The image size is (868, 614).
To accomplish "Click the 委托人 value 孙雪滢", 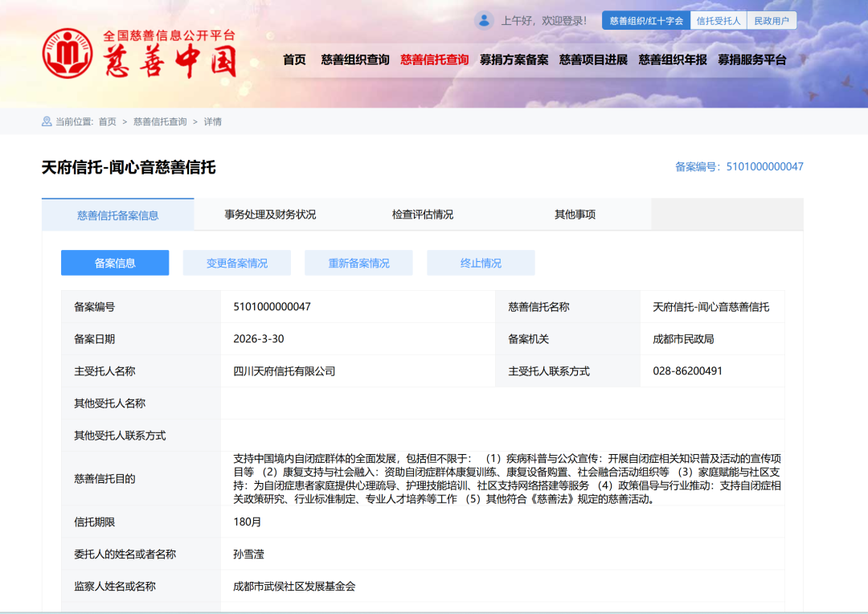I will (248, 554).
